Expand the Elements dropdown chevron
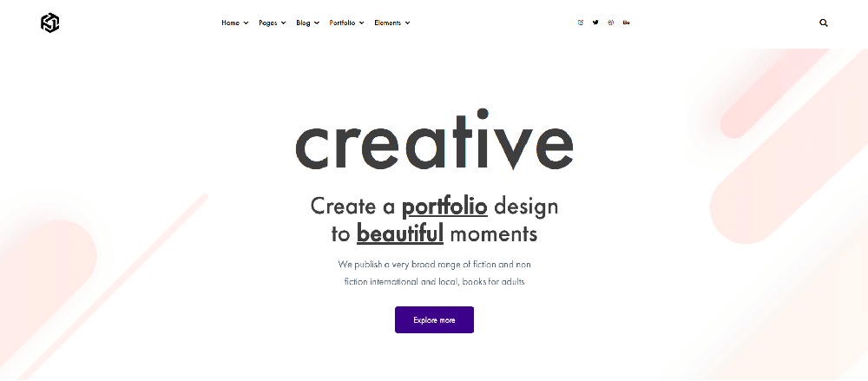This screenshot has height=381, width=868. (407, 23)
